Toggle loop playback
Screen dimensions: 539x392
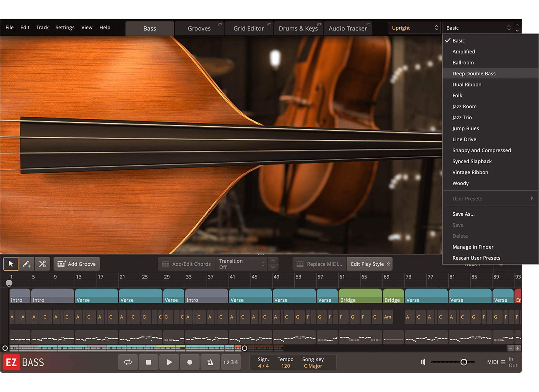tap(128, 362)
